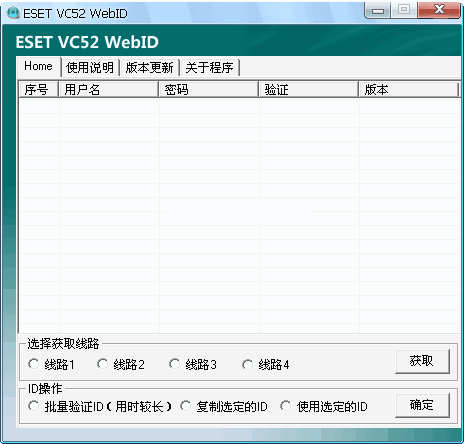Switch to the Home tab
This screenshot has height=444, width=464.
point(38,67)
